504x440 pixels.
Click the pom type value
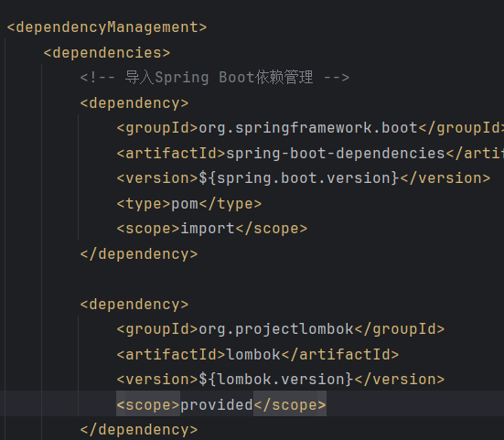185,204
